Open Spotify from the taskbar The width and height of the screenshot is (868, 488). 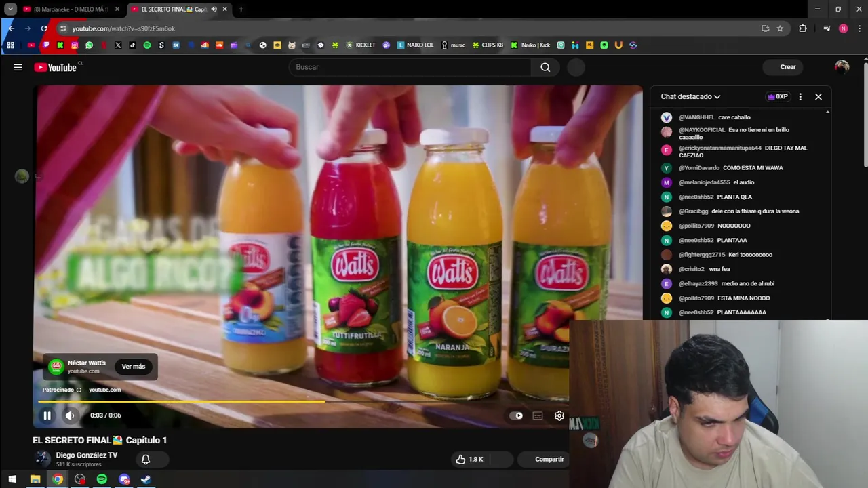point(102,479)
